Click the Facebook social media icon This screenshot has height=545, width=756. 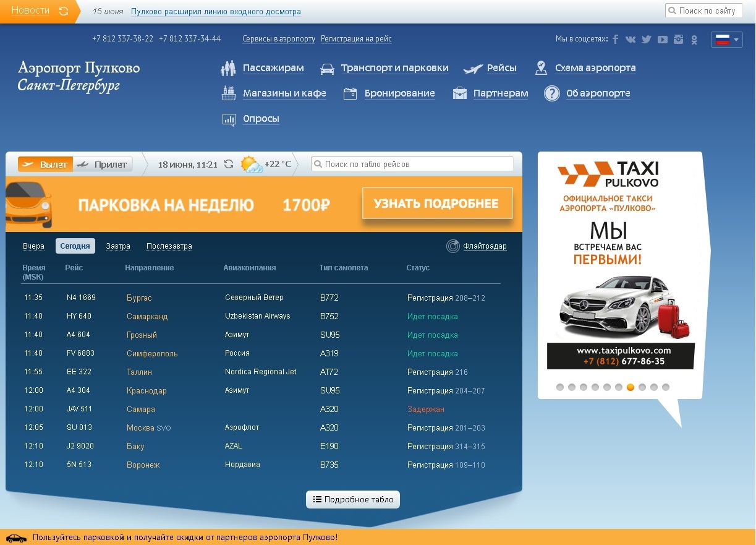tap(615, 39)
